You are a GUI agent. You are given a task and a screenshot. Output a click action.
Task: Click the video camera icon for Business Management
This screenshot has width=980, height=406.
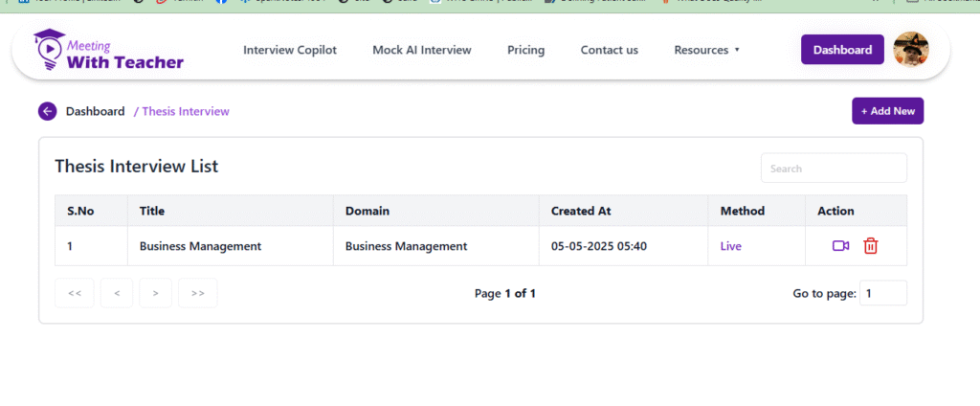click(840, 246)
